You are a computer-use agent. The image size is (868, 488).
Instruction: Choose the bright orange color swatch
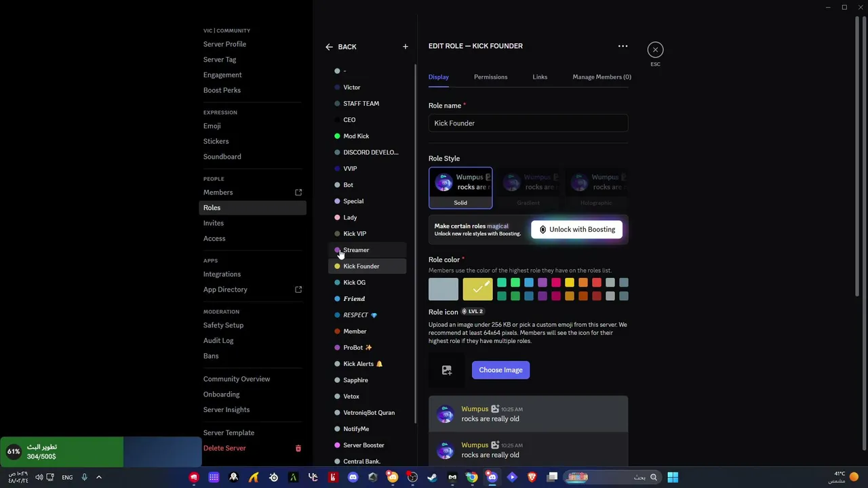coord(583,283)
